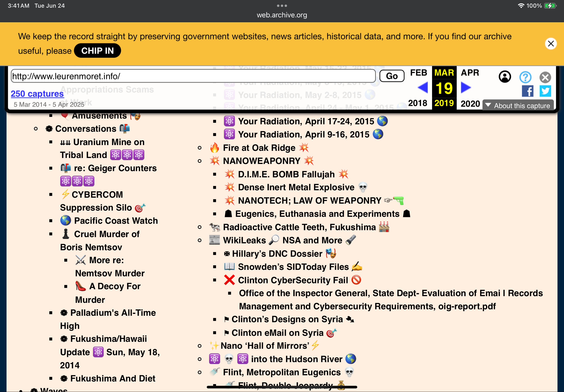This screenshot has height=392, width=564.
Task: Click open book emoji before Snowden's SIDToday
Action: (229, 267)
